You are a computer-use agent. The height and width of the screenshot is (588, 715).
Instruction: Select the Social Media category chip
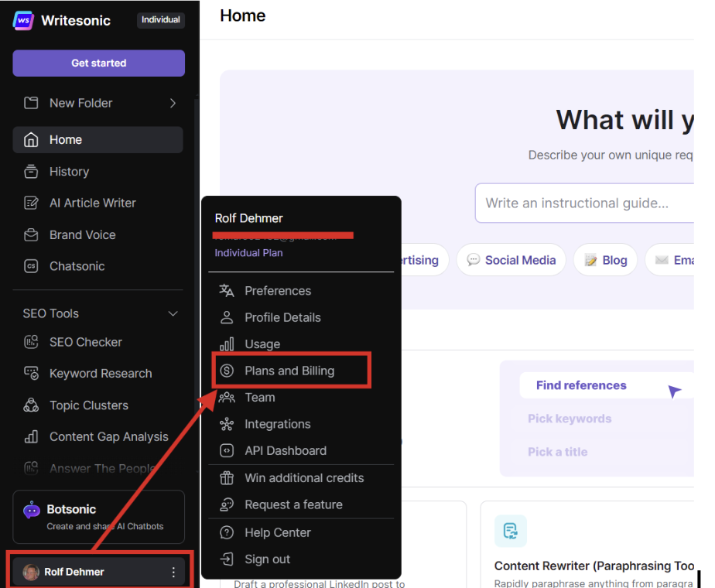click(x=511, y=260)
